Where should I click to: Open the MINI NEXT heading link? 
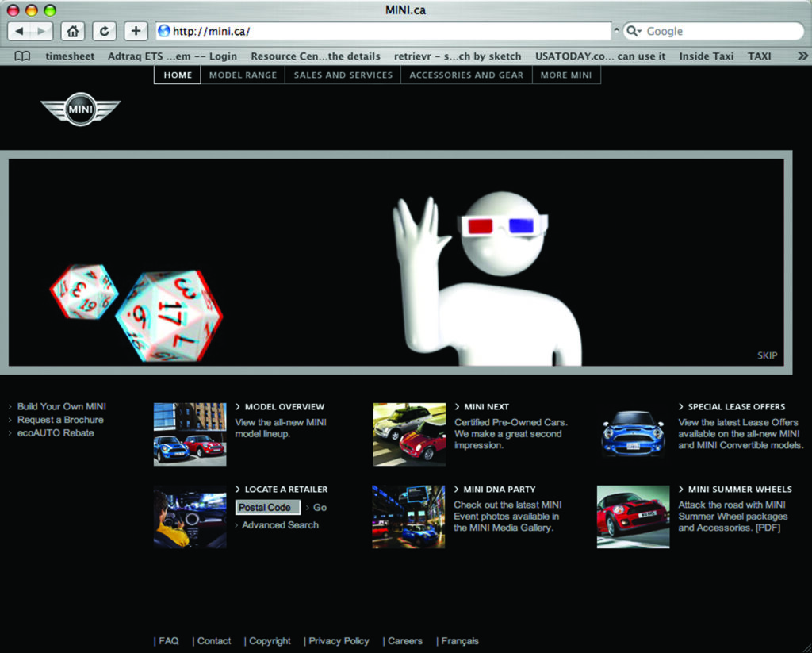click(486, 407)
